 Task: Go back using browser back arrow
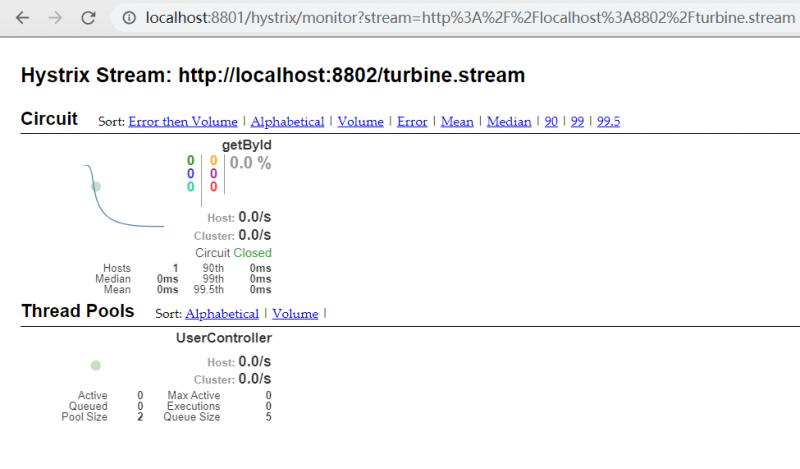[22, 18]
